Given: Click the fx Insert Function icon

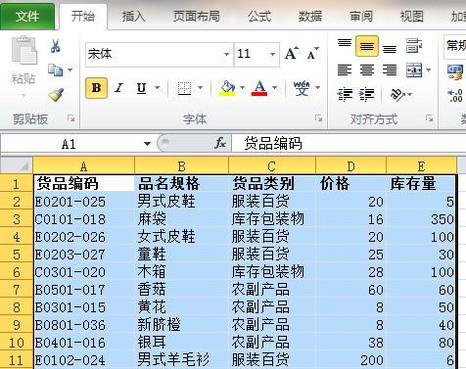Looking at the screenshot, I should (x=220, y=143).
